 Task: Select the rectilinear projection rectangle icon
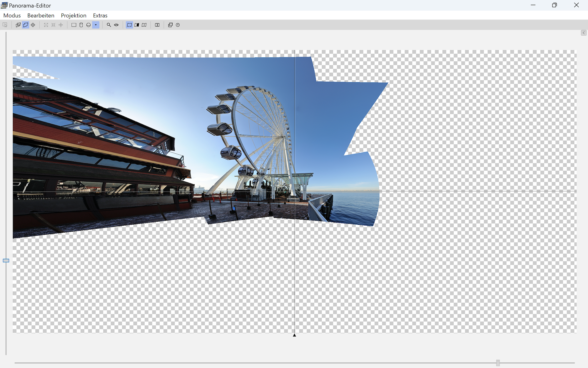click(74, 25)
